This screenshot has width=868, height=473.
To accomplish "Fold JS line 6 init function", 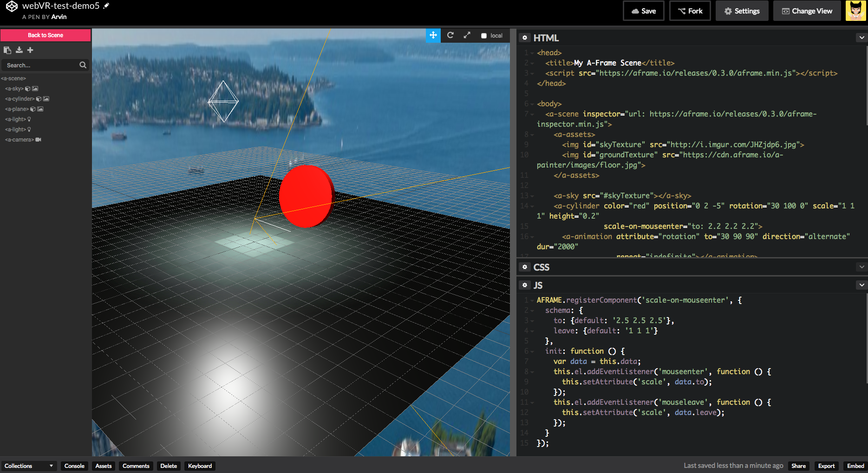I will (532, 351).
